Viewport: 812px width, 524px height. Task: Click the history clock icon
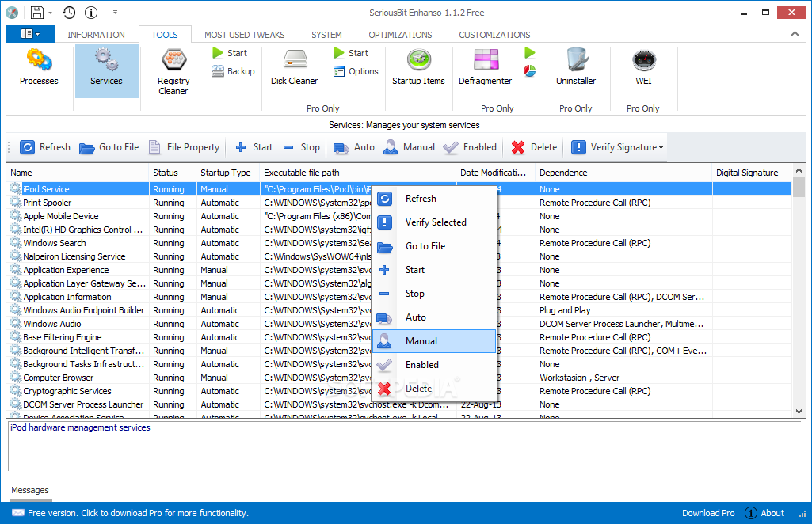coord(69,13)
